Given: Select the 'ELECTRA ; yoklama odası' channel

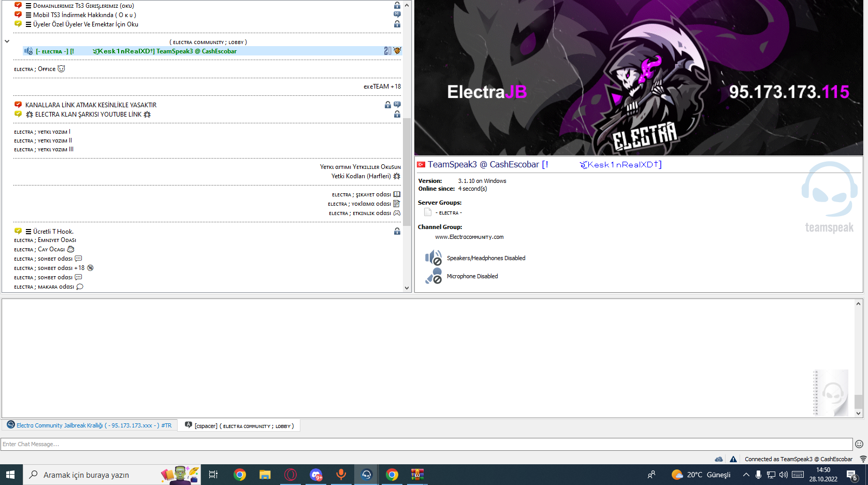Looking at the screenshot, I should 364,204.
